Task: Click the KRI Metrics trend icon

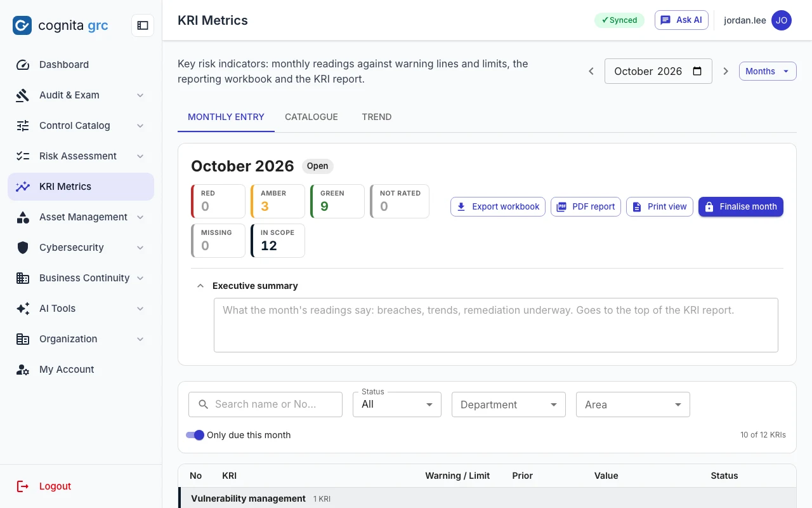Action: pyautogui.click(x=23, y=187)
